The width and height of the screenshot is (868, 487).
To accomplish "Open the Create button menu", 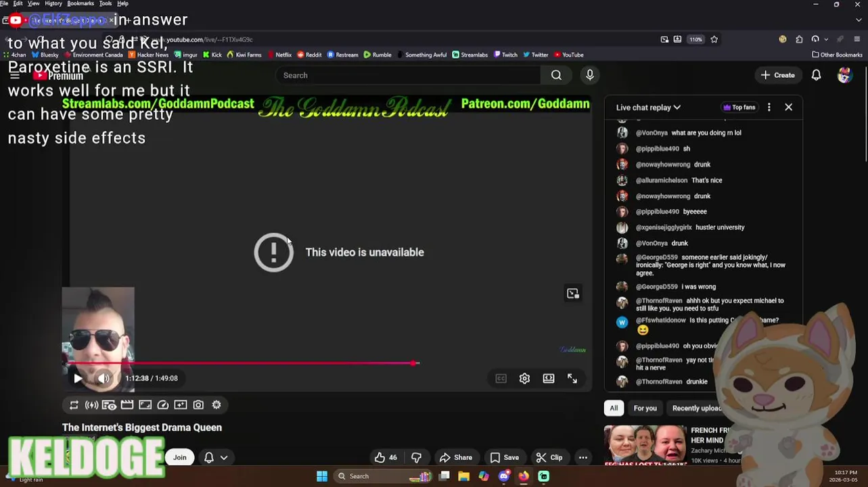I will [x=777, y=75].
